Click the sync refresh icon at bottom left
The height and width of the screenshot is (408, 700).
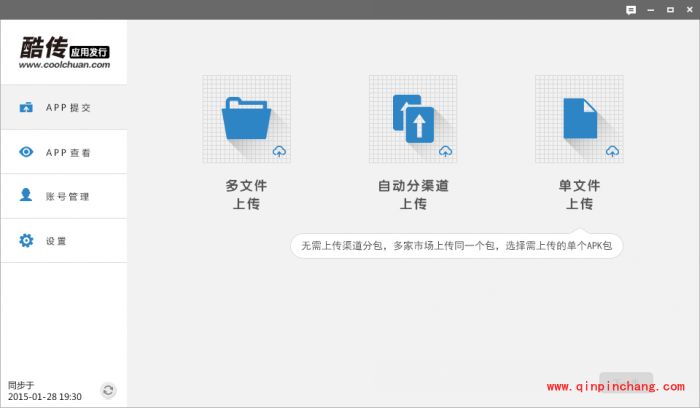(108, 390)
